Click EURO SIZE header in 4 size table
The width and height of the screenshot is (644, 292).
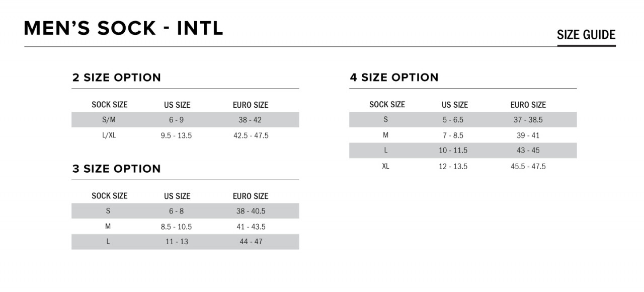coord(528,105)
